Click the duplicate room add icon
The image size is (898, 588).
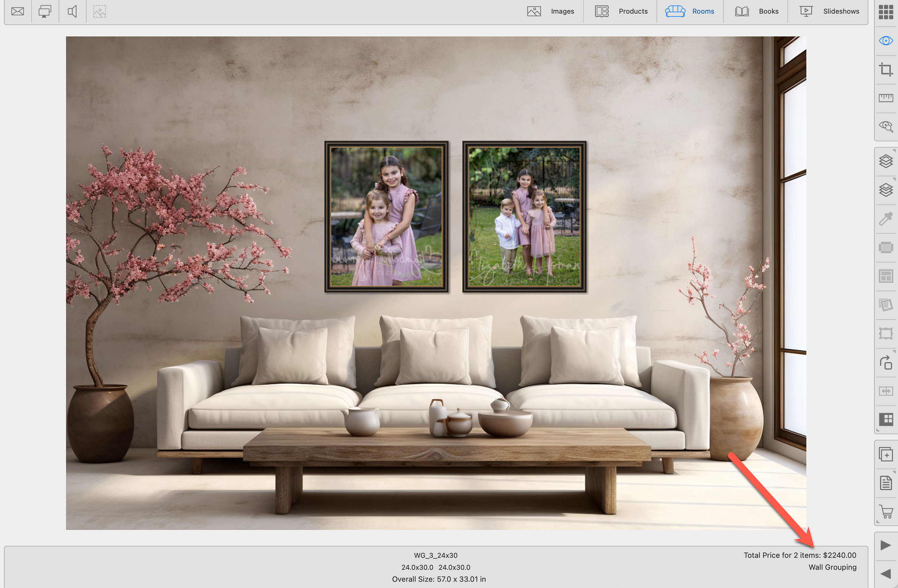click(886, 454)
